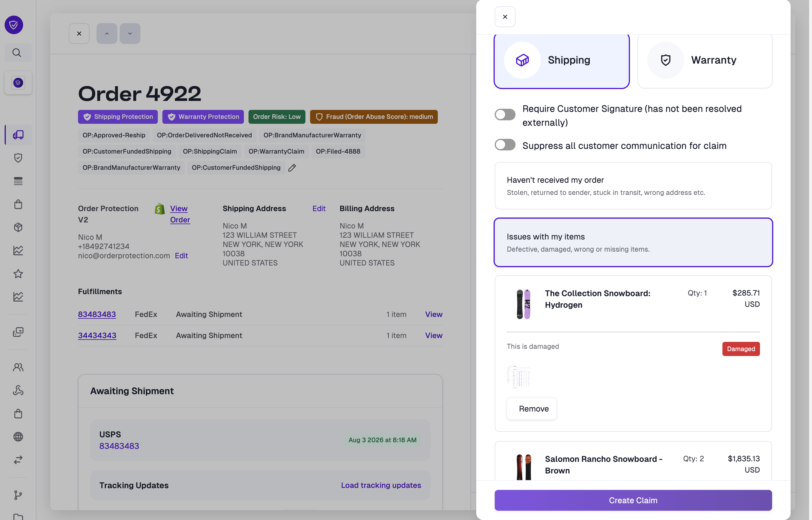Select the Warranty claim type card
The height and width of the screenshot is (520, 812).
pyautogui.click(x=705, y=61)
